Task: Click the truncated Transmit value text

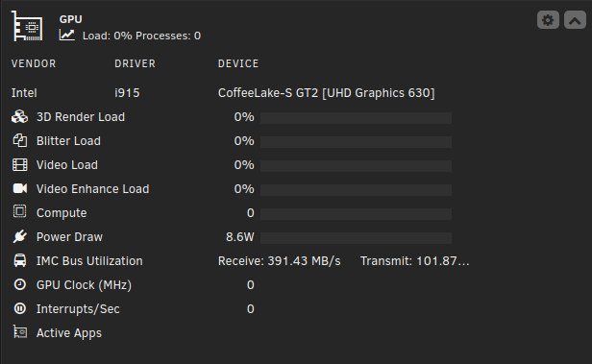Action: point(414,261)
